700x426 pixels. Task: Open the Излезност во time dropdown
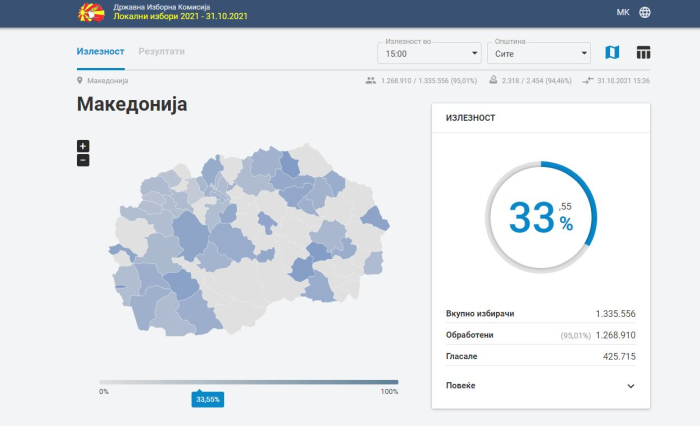click(x=429, y=53)
